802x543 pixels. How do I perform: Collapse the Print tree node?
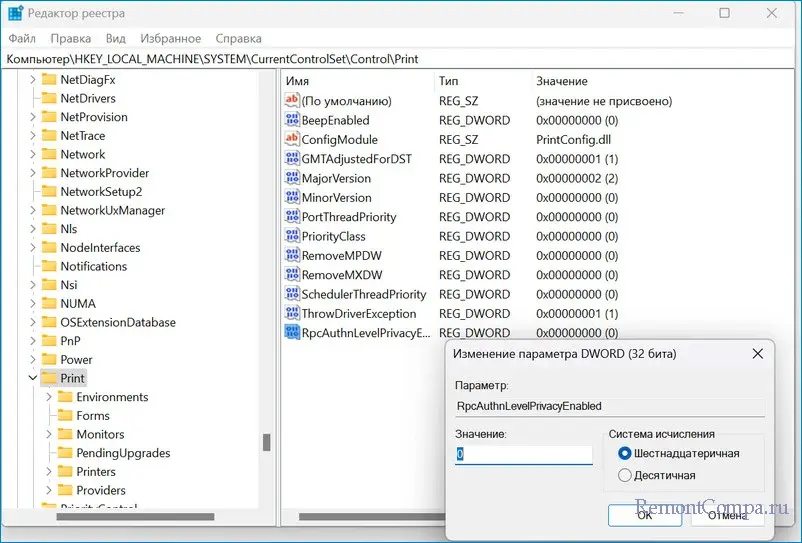tap(32, 378)
